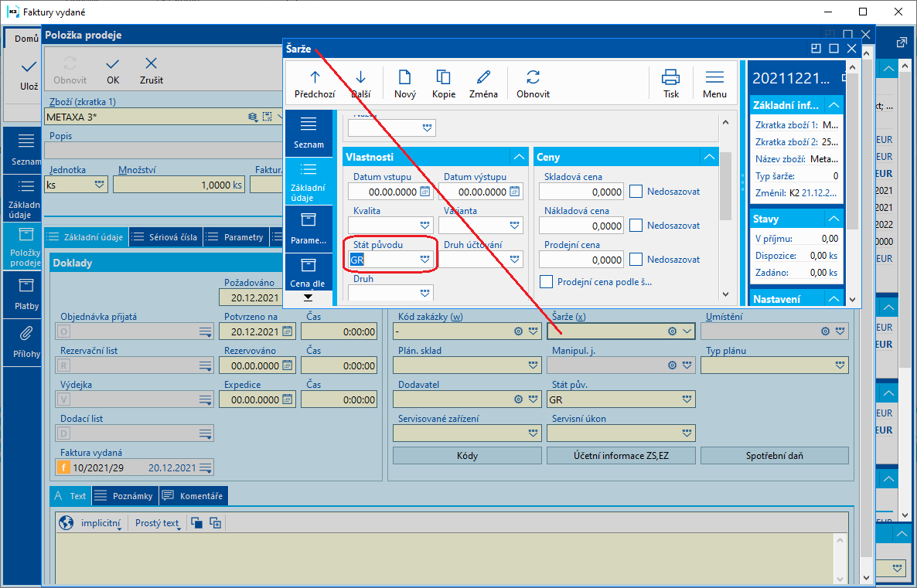Viewport: 917px width, 588px height.
Task: Edit batch using Změna pencil icon
Action: click(x=483, y=84)
